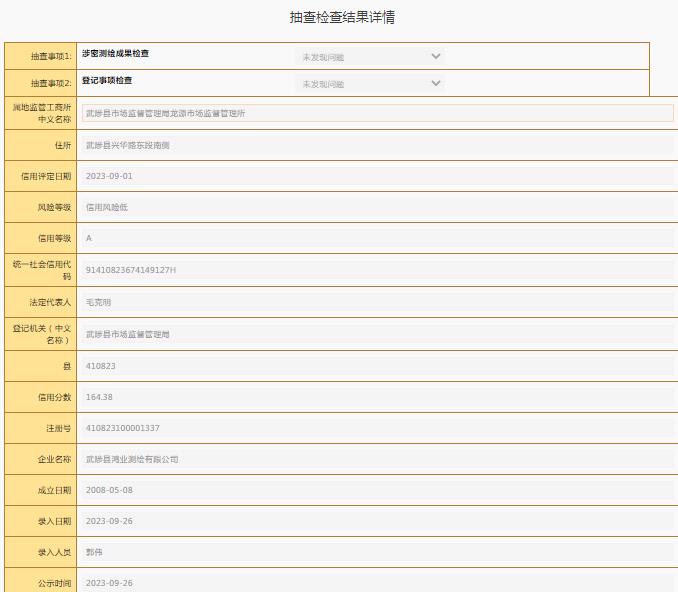Open the result dropdown for 登记事项检查
This screenshot has width=678, height=592.
coord(370,83)
